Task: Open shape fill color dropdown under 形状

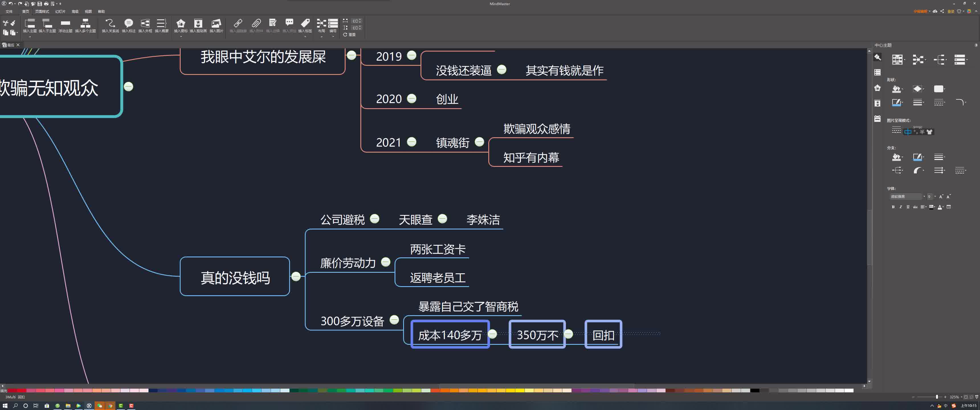Action: point(897,89)
